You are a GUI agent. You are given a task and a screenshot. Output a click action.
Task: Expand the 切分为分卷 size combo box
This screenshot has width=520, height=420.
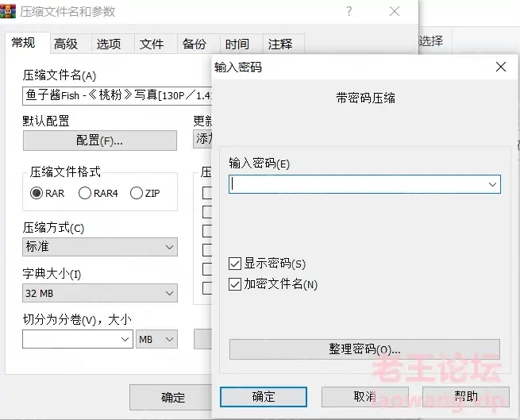tap(125, 339)
